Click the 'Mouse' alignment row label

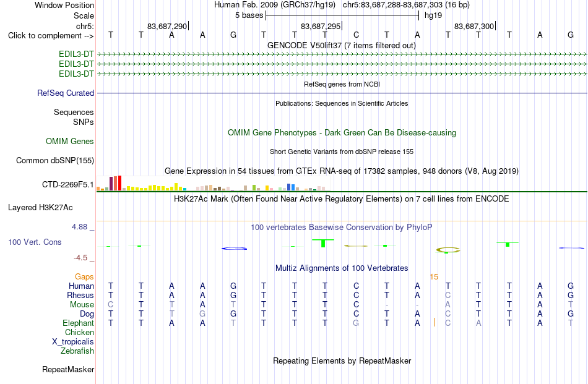tap(82, 305)
